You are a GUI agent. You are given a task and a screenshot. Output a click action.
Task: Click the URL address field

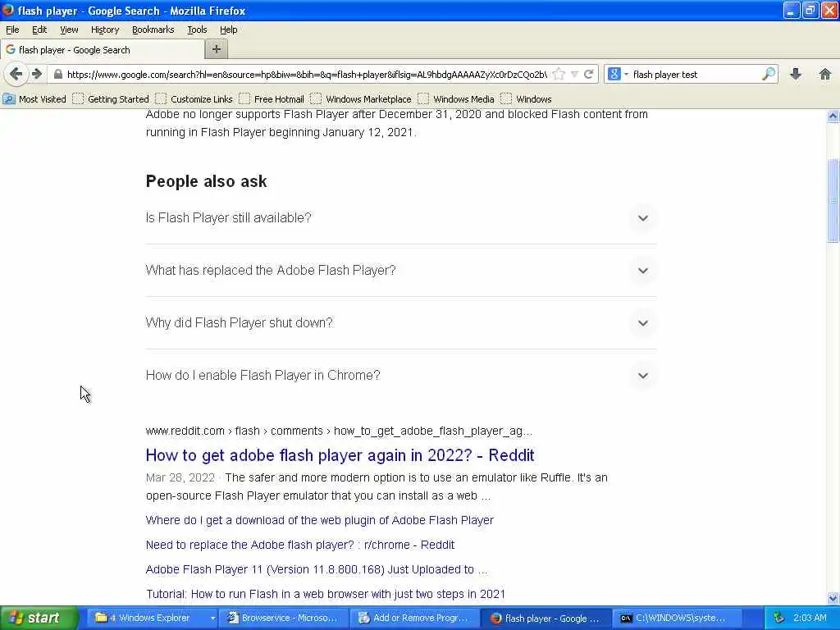coord(307,75)
